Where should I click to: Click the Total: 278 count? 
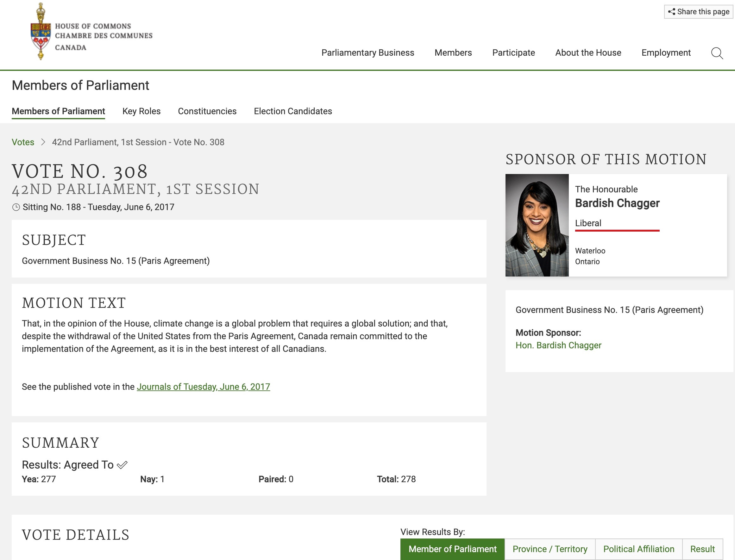(396, 479)
